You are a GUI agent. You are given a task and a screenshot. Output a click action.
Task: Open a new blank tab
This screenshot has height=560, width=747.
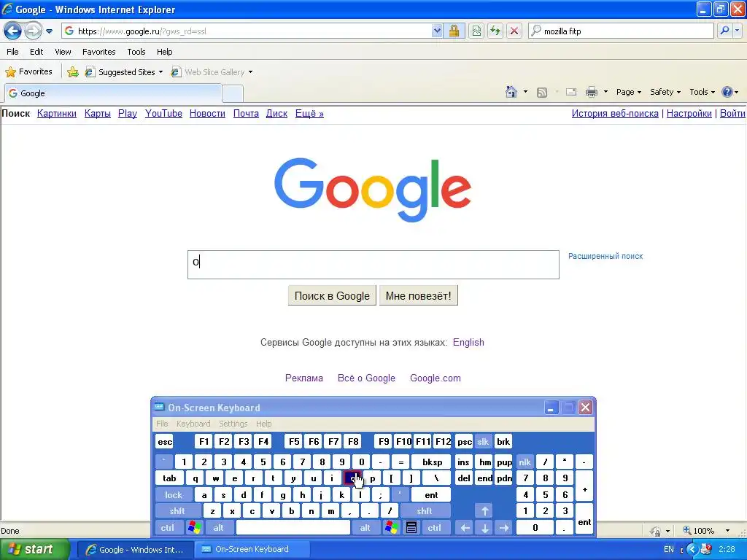pos(233,94)
